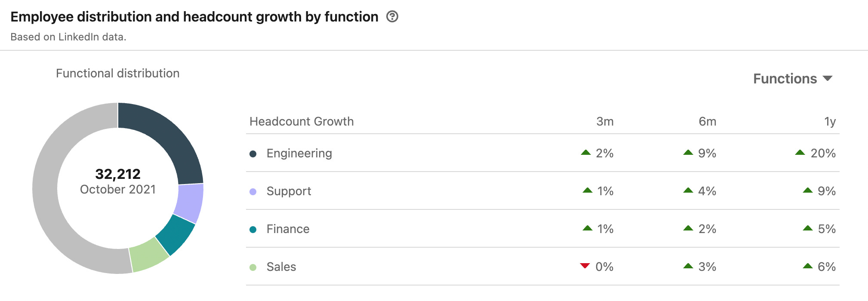
Task: Click the Finance teal legend dot
Action: tap(253, 230)
